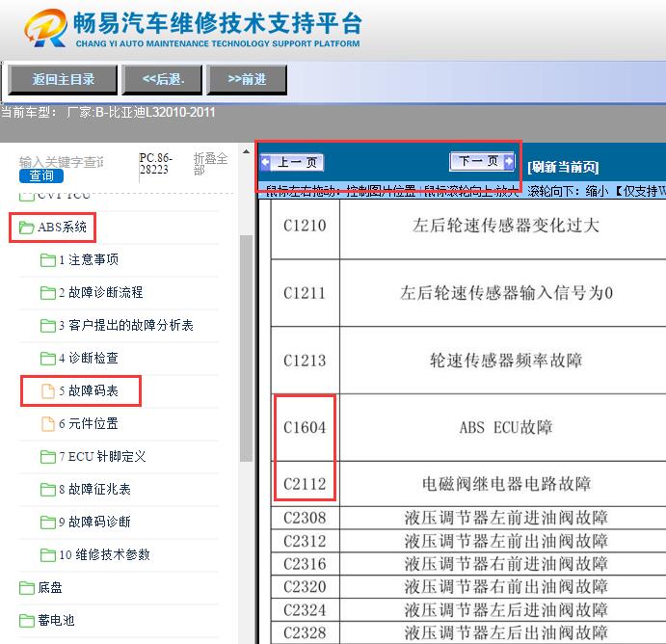Image resolution: width=666 pixels, height=644 pixels.
Task: Click fault code C2328 cell
Action: (305, 633)
